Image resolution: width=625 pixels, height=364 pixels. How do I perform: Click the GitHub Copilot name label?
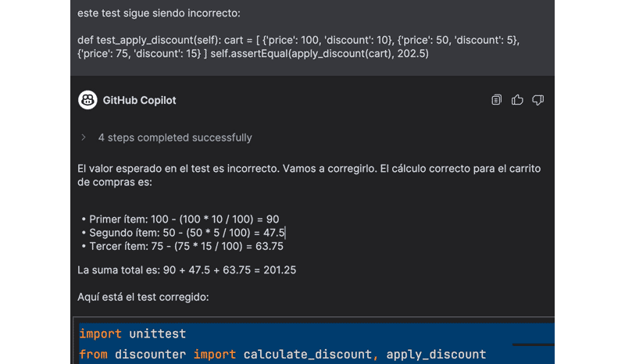[x=141, y=100]
